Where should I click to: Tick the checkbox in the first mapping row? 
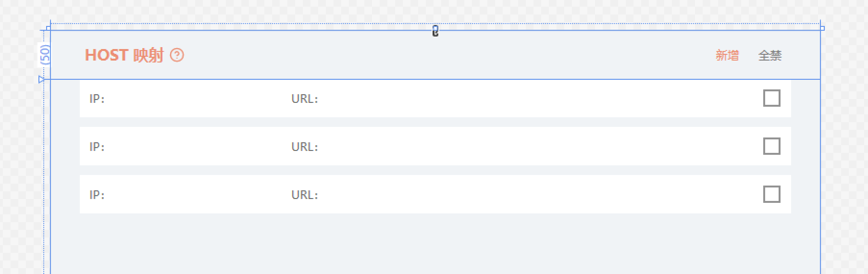click(772, 98)
